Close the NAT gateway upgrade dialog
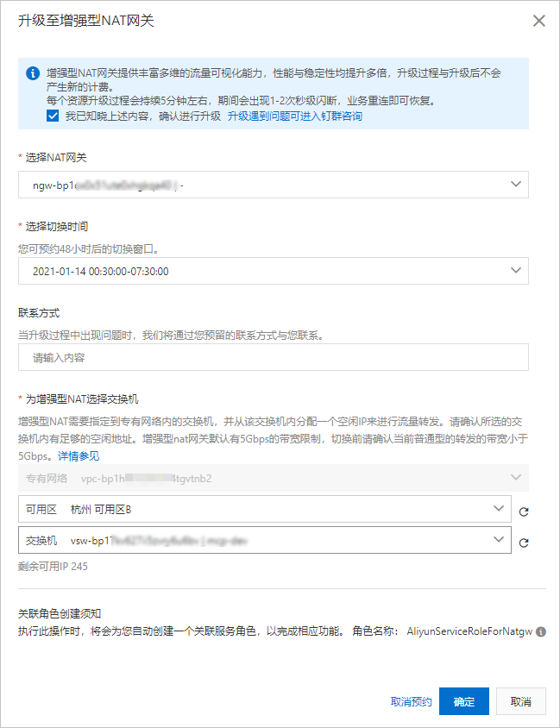The image size is (560, 728). coord(538,21)
